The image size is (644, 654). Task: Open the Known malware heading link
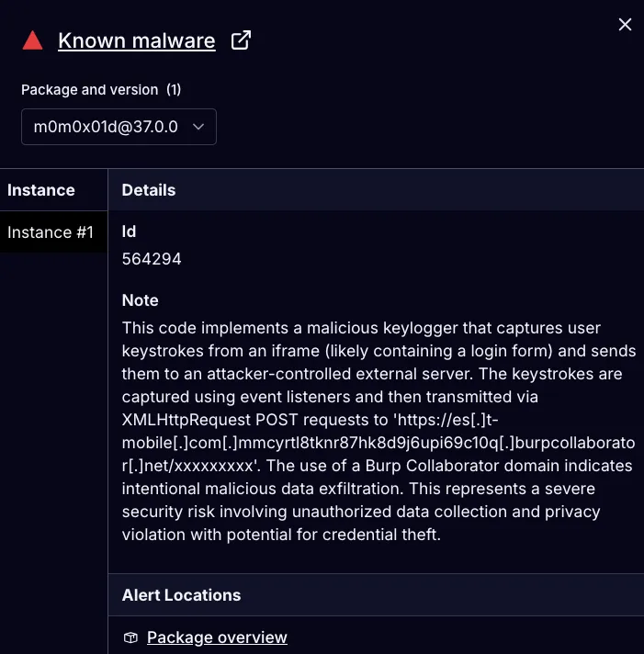[x=136, y=40]
